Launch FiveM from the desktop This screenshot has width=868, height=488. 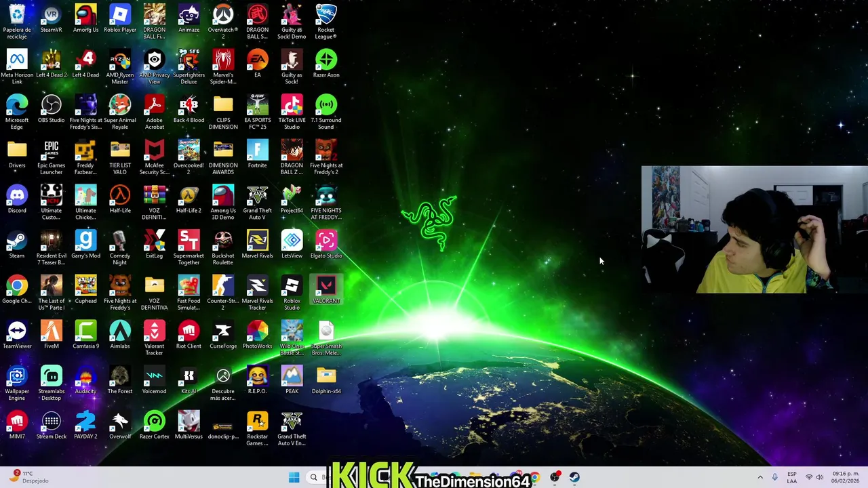[x=52, y=335]
